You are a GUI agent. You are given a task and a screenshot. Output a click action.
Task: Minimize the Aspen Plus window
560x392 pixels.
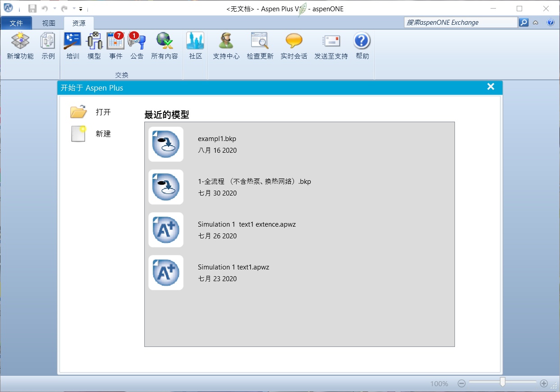[x=493, y=9]
